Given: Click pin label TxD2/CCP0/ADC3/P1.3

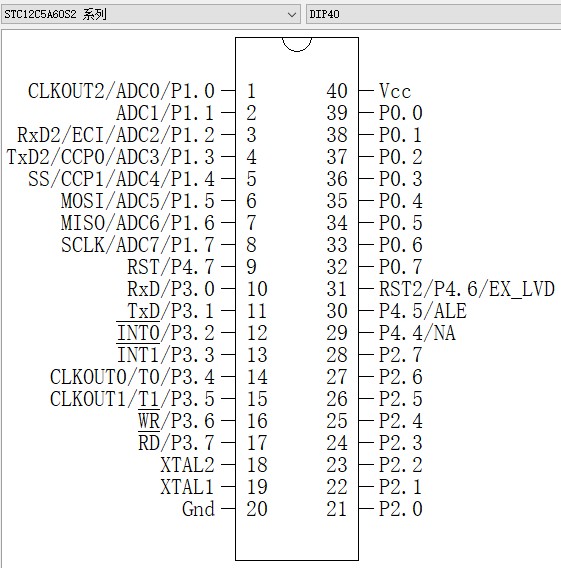Looking at the screenshot, I should click(x=111, y=157).
